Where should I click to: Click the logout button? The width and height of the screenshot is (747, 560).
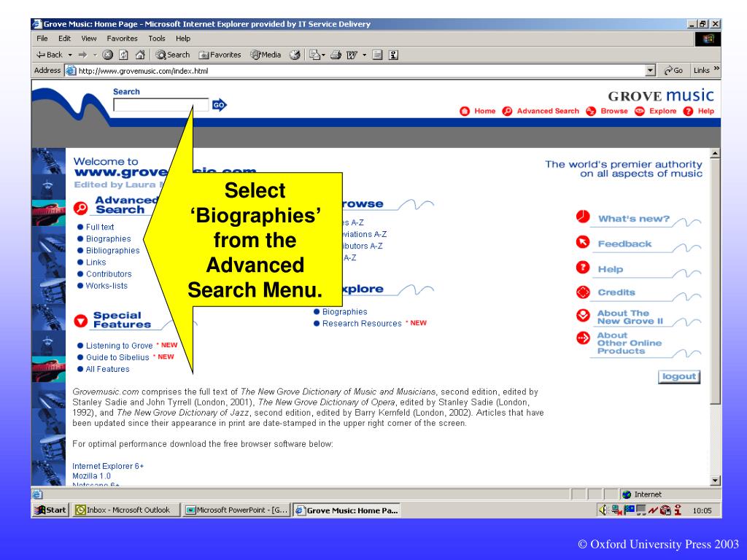coord(679,377)
